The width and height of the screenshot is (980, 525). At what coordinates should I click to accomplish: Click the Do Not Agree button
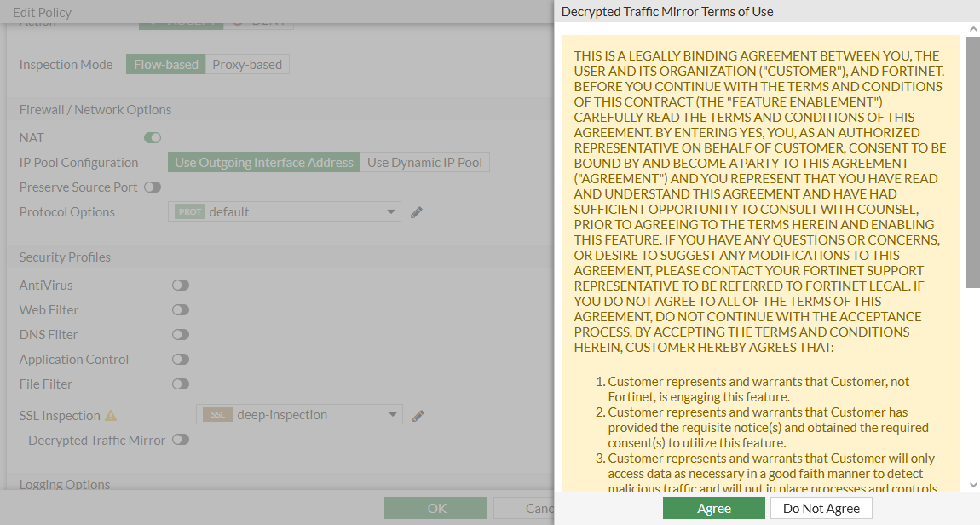(821, 508)
